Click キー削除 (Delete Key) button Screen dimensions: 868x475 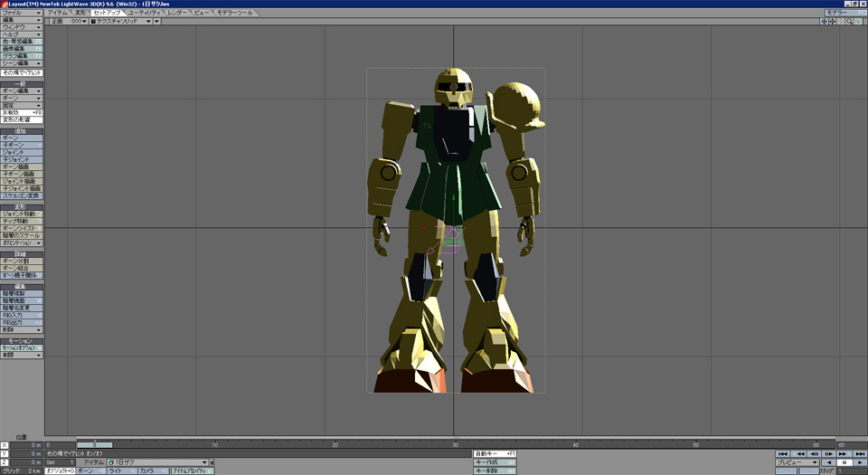pos(495,471)
